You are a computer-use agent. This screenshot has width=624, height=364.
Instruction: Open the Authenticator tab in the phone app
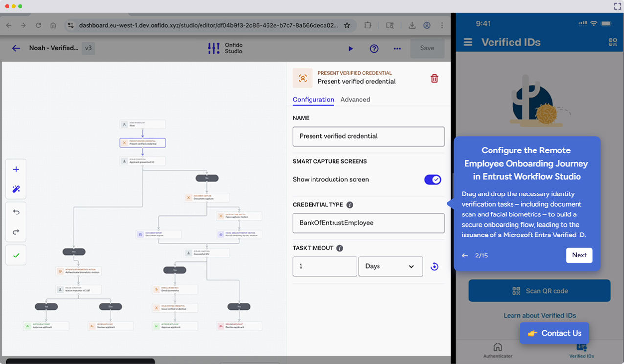tap(498, 350)
